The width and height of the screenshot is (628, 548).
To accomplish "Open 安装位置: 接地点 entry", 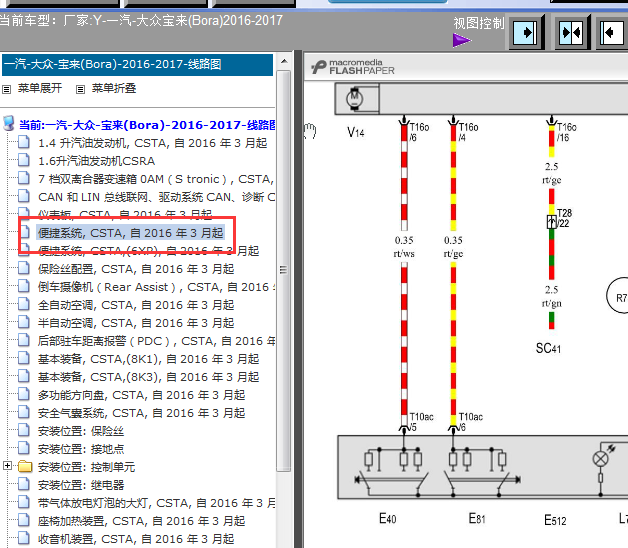I will tap(81, 449).
